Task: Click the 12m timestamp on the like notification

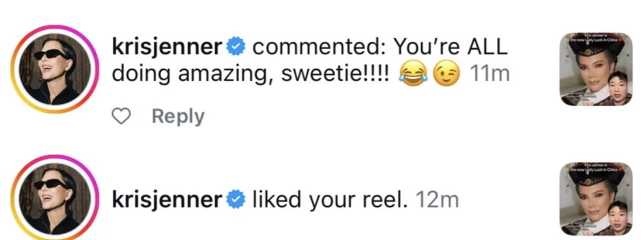Action: (x=433, y=200)
